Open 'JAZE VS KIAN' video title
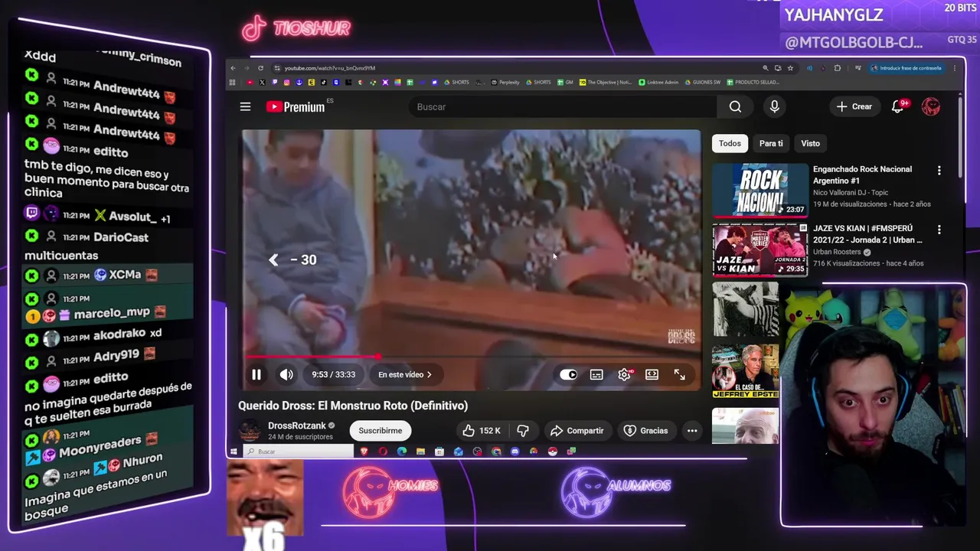Screen dimensions: 980x551 coord(867,234)
